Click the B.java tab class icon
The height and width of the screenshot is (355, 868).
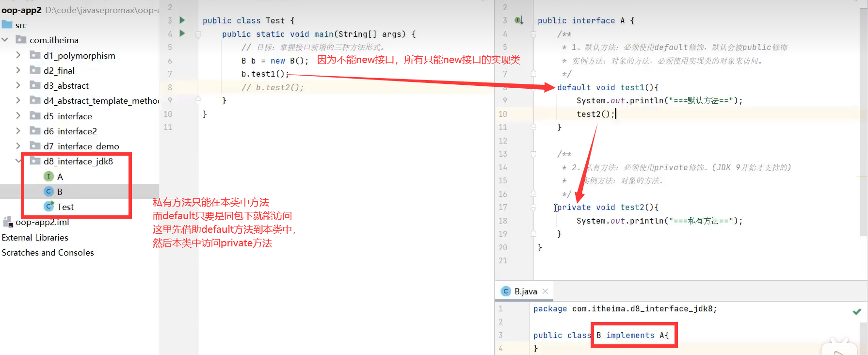pyautogui.click(x=506, y=291)
